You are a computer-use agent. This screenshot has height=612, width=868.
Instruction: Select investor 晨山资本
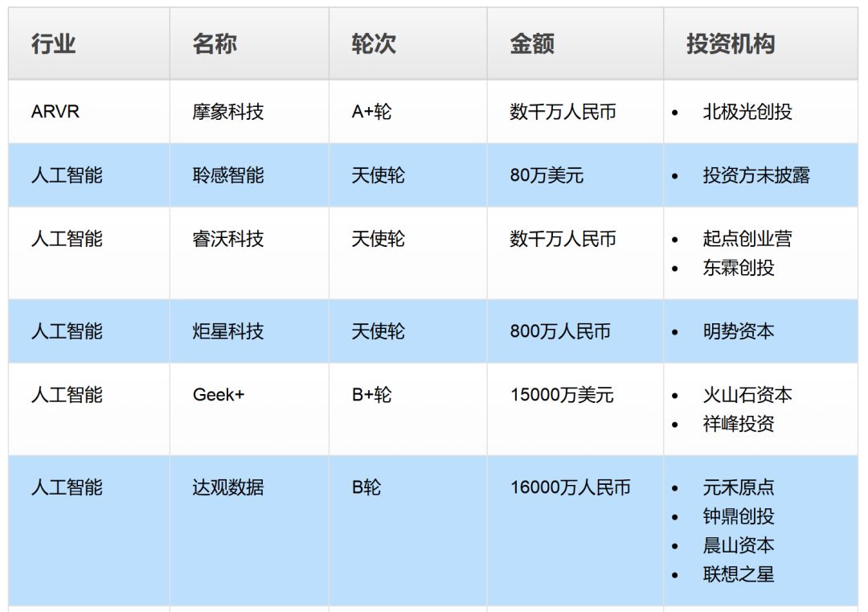pos(739,545)
